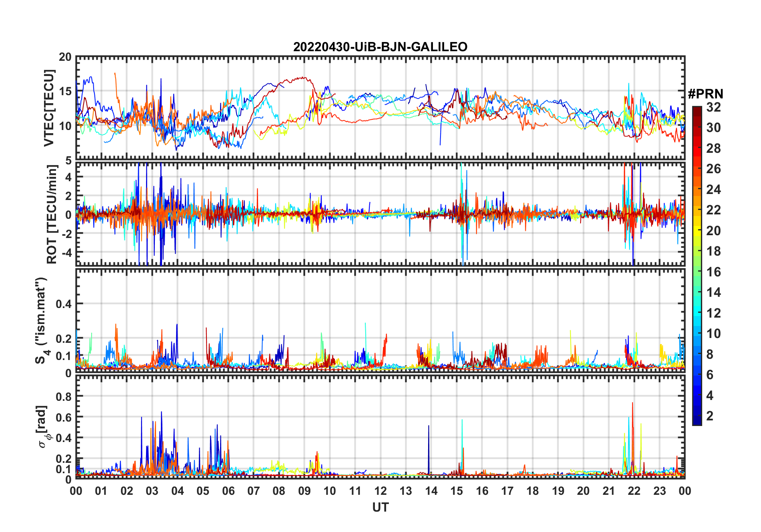Click the 0.4 tick on S4 axis

[x=64, y=304]
